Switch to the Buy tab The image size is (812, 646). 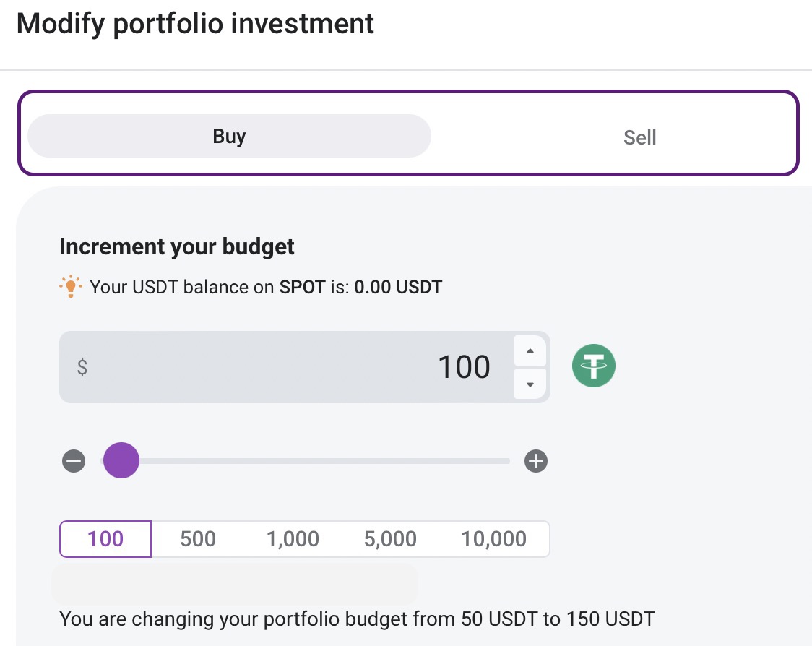click(x=229, y=136)
